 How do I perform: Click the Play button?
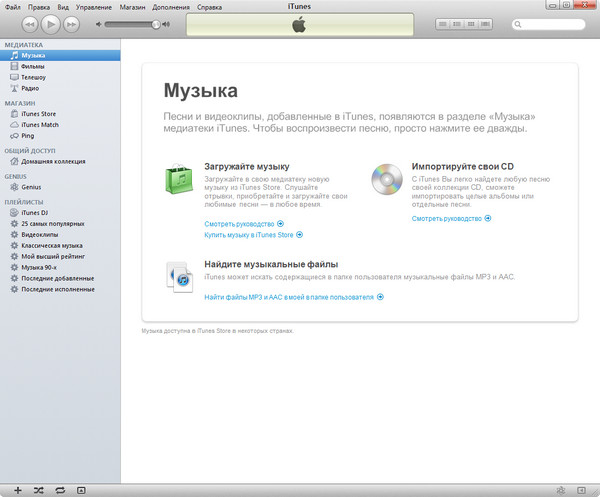[51, 24]
